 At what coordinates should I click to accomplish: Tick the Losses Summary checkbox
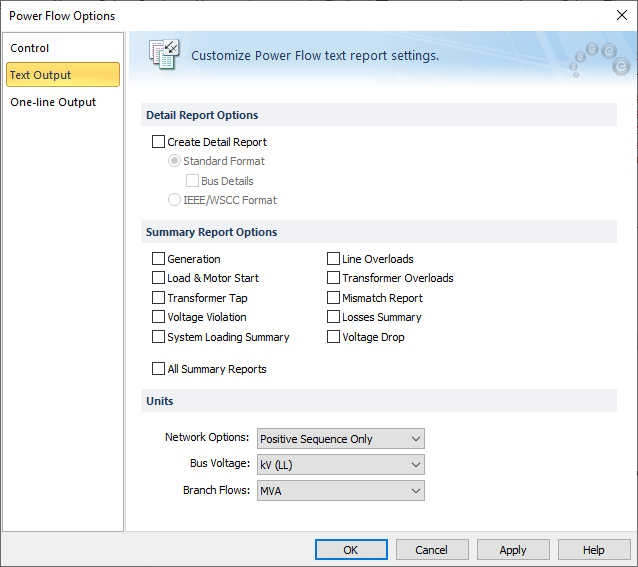pyautogui.click(x=334, y=317)
